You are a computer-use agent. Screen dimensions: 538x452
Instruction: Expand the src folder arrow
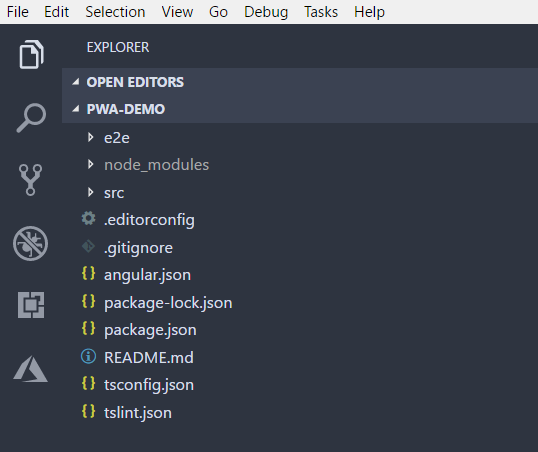point(91,192)
